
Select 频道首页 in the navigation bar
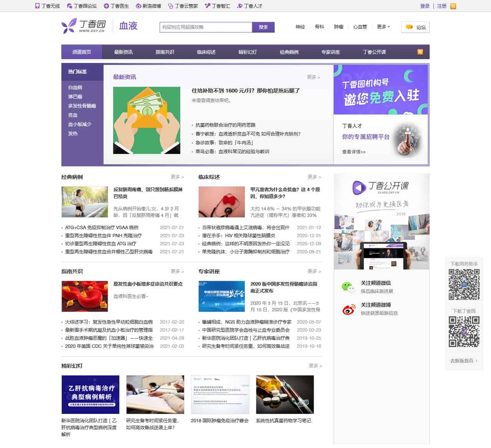(81, 52)
